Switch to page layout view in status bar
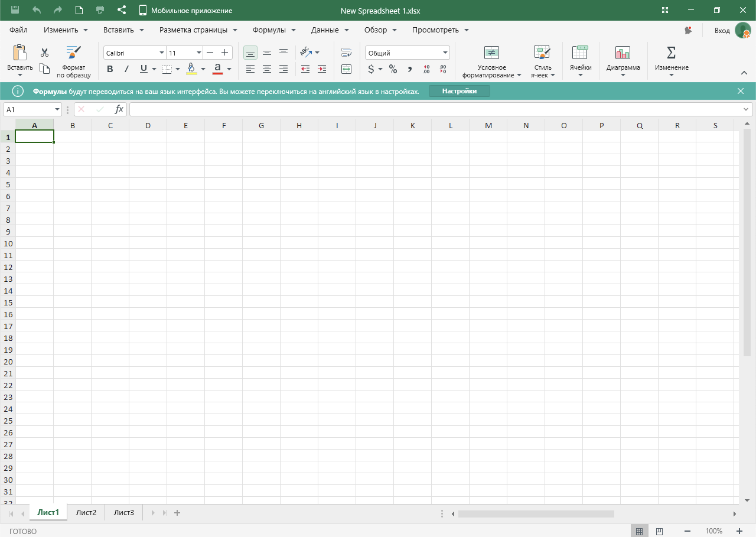Screen dimensions: 756x537 [x=660, y=531]
